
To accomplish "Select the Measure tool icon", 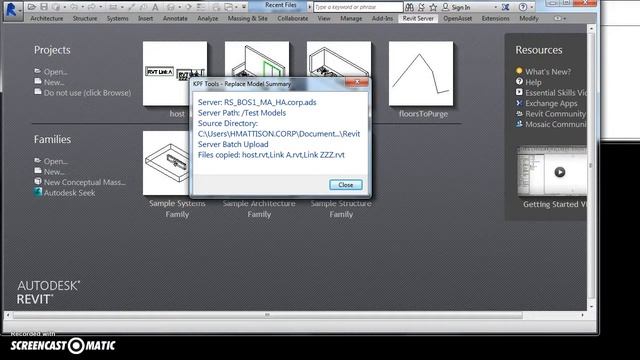I will (x=113, y=7).
